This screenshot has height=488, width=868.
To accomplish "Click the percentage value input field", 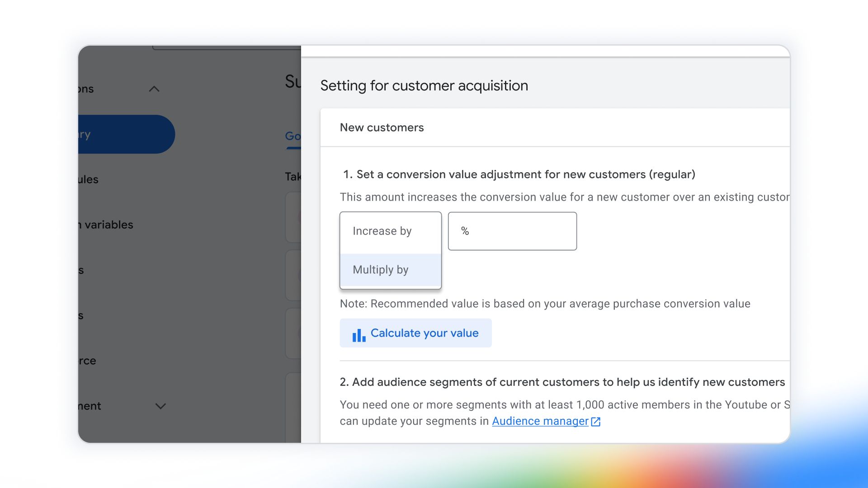I will tap(512, 231).
